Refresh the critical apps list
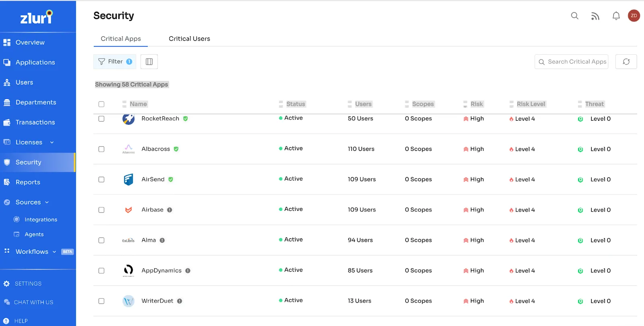 626,62
